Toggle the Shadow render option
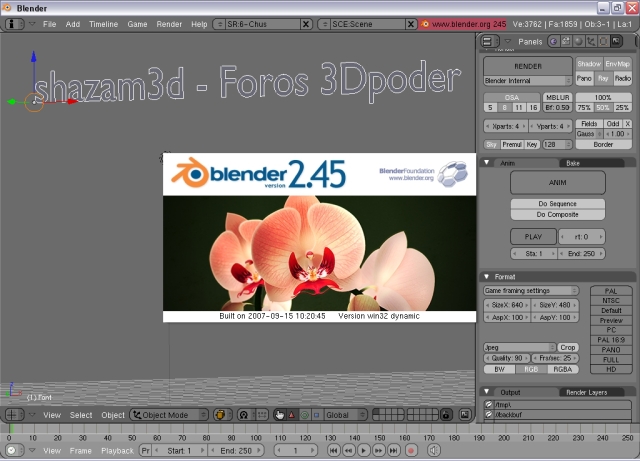 [589, 64]
